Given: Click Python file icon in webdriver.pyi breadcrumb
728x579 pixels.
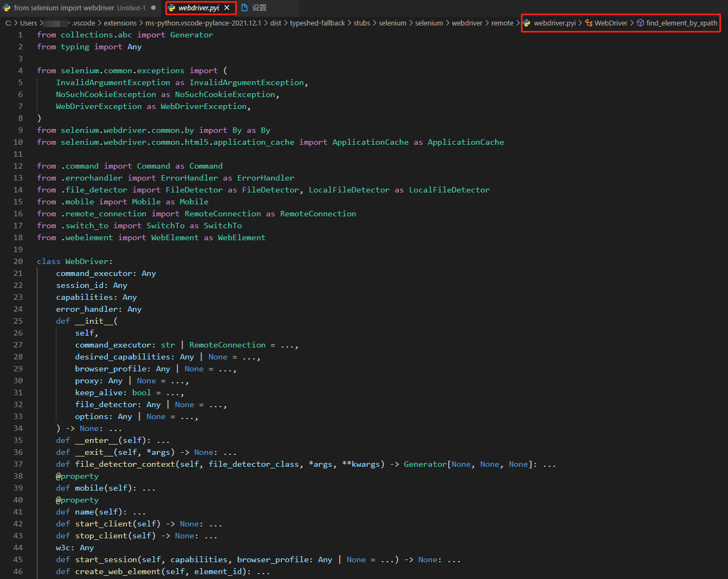Looking at the screenshot, I should pyautogui.click(x=527, y=23).
